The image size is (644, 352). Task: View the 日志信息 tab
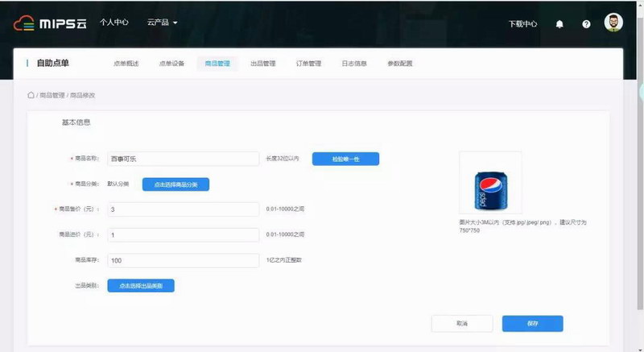point(354,64)
